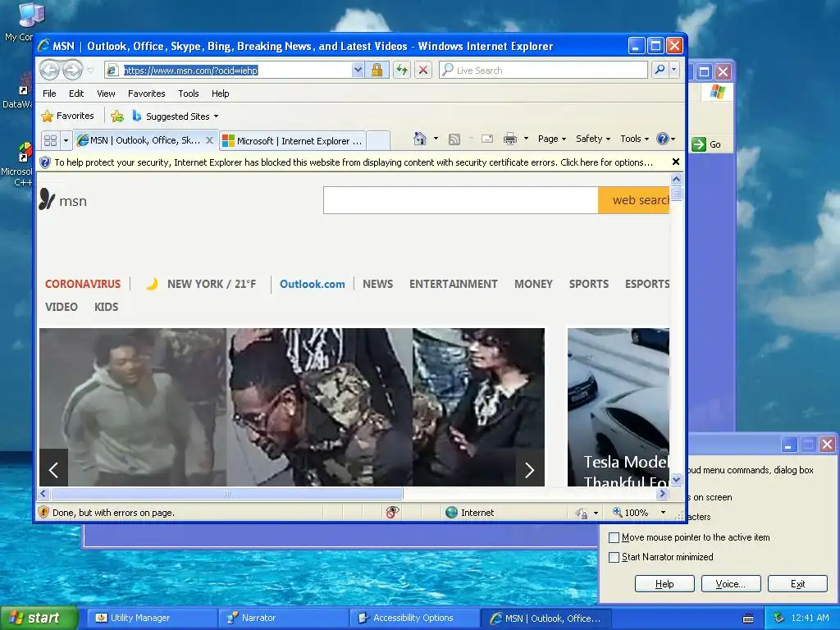Expand the address bar dropdown arrow
The width and height of the screenshot is (840, 630).
[x=358, y=71]
